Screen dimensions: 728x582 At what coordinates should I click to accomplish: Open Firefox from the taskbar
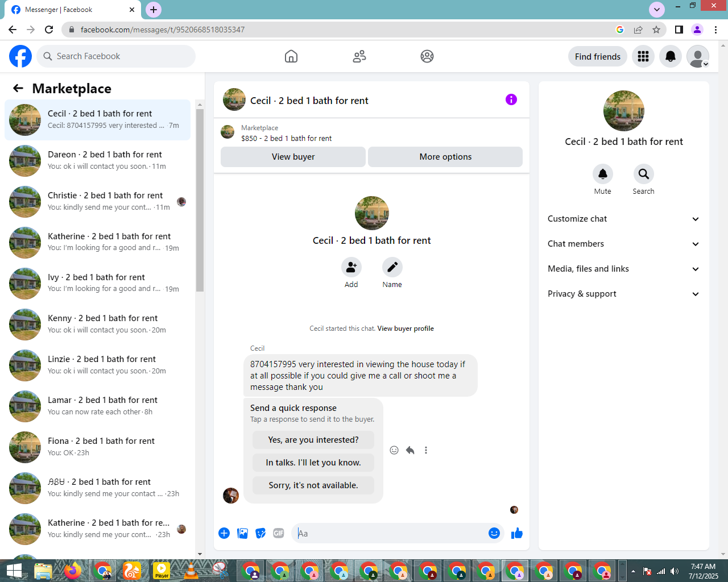[73, 571]
